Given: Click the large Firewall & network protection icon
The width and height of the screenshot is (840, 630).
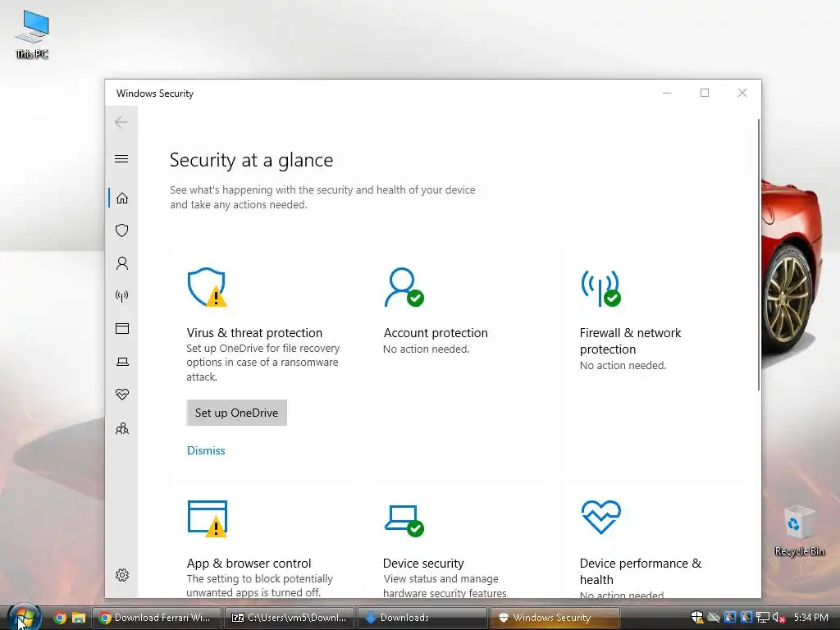Looking at the screenshot, I should 601,288.
